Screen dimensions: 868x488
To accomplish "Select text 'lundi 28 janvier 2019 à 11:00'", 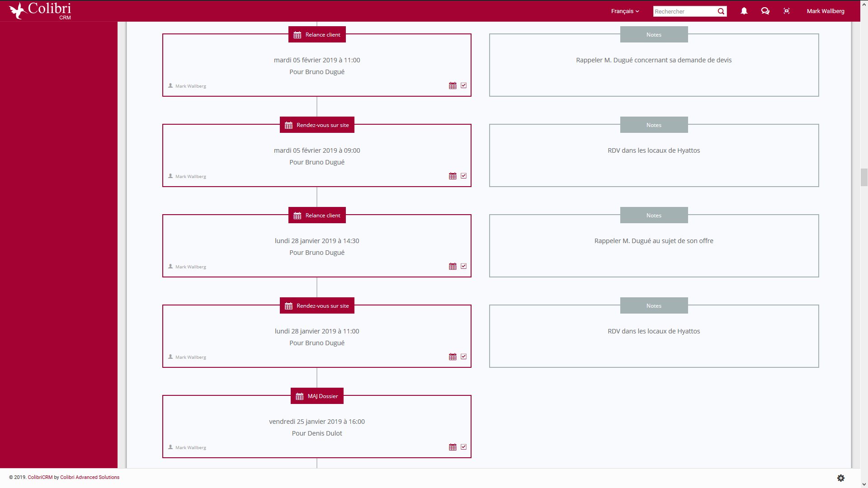I will tap(317, 331).
